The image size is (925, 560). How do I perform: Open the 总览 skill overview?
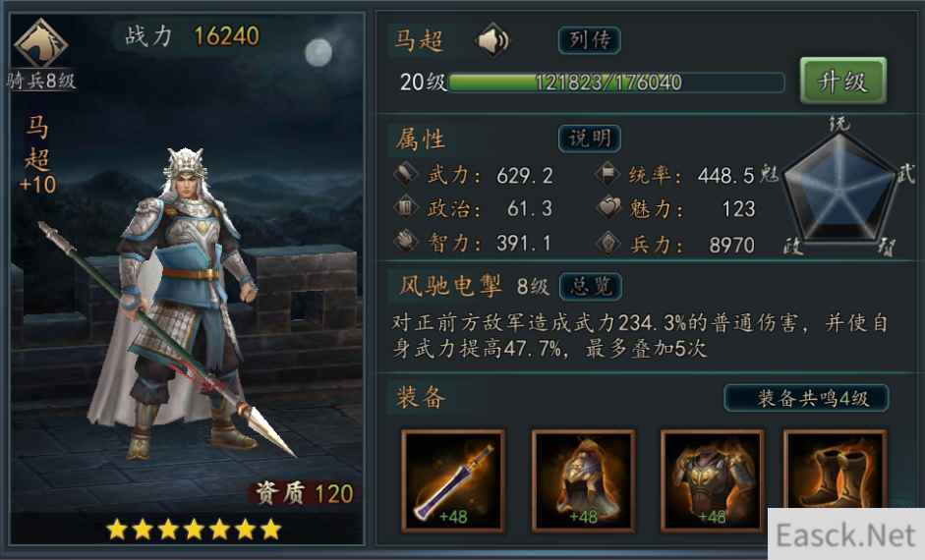pyautogui.click(x=590, y=287)
